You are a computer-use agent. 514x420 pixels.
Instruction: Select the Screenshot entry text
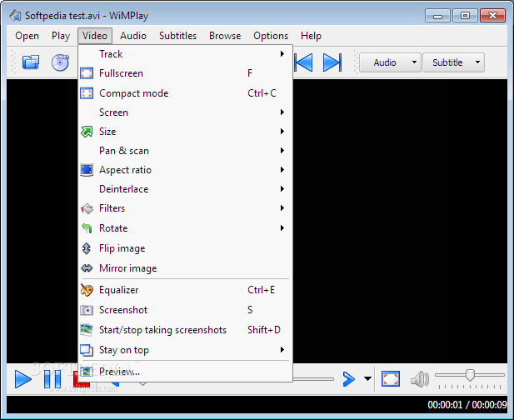point(123,310)
